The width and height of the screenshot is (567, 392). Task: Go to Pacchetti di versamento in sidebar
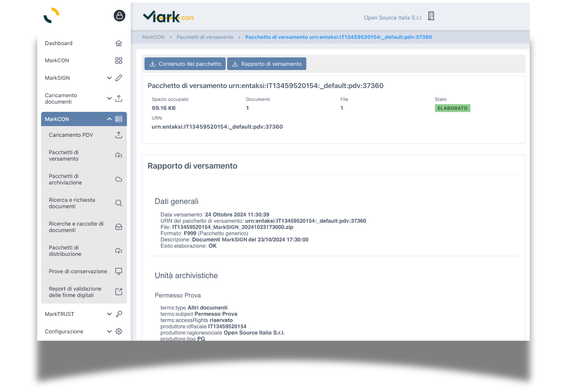click(x=84, y=155)
